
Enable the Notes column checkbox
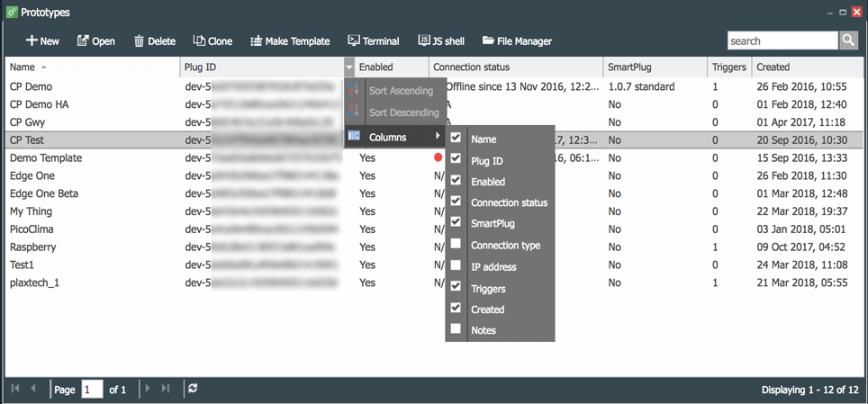456,328
